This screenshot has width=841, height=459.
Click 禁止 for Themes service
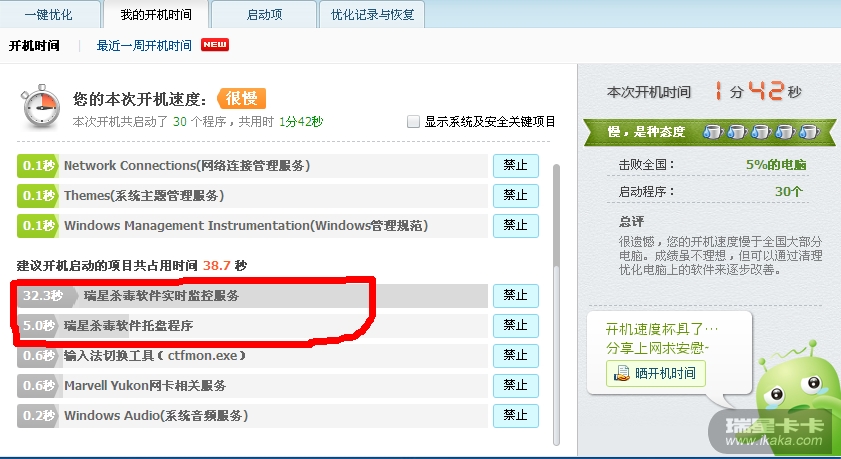515,196
